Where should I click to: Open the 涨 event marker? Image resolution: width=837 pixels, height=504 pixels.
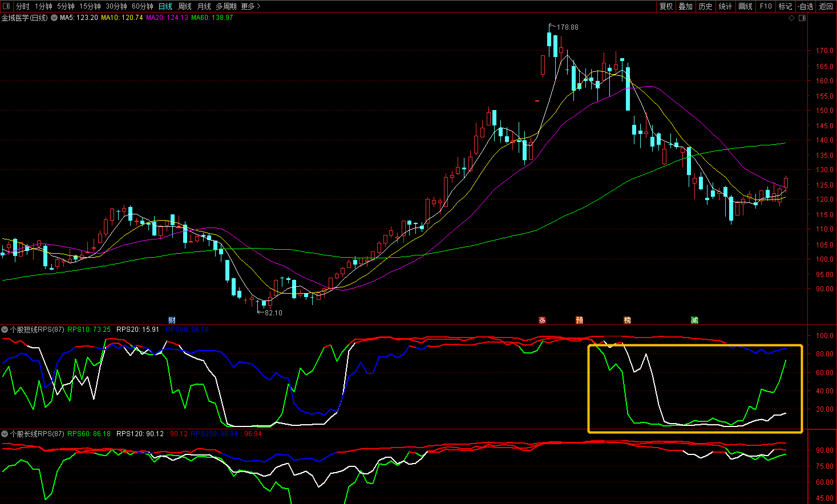(x=542, y=320)
